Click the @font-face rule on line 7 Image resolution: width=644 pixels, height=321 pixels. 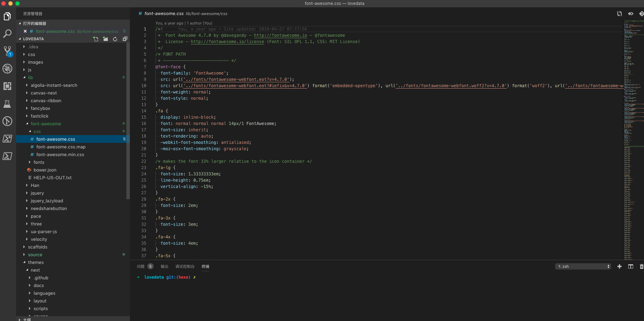click(x=168, y=67)
